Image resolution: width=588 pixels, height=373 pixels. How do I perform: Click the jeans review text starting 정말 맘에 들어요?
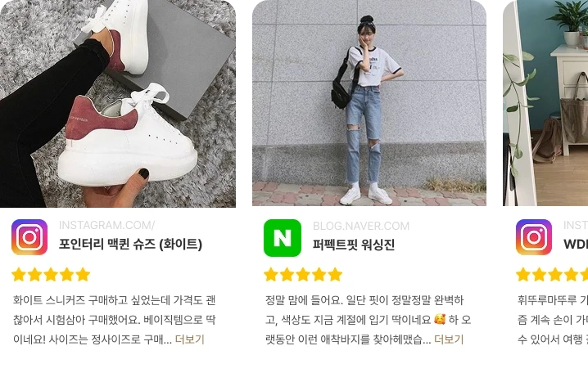368,320
